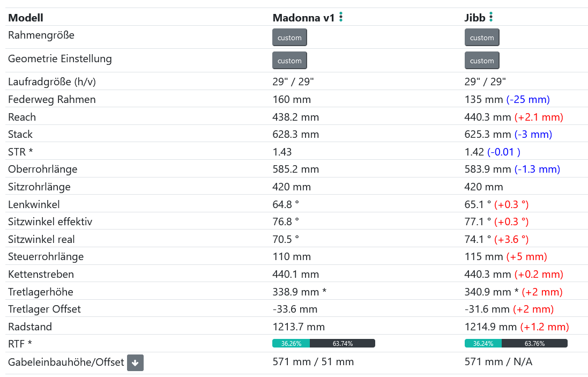The image size is (588, 377).
Task: Open the Madonna v1 three-dot options menu
Action: (x=341, y=17)
